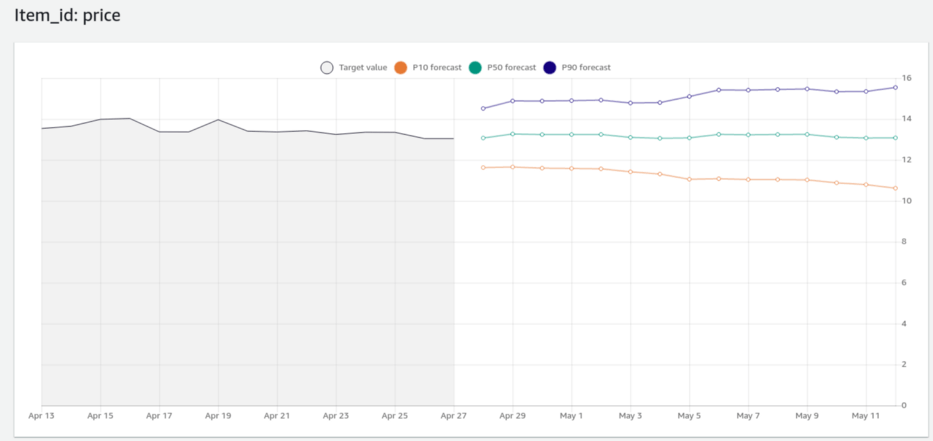Select the P50 forecast point at May 1
The image size is (933, 441).
571,134
